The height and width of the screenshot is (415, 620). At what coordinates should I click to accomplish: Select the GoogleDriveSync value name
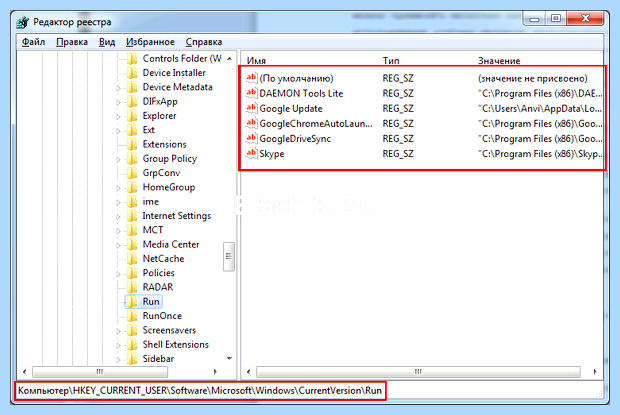click(295, 139)
